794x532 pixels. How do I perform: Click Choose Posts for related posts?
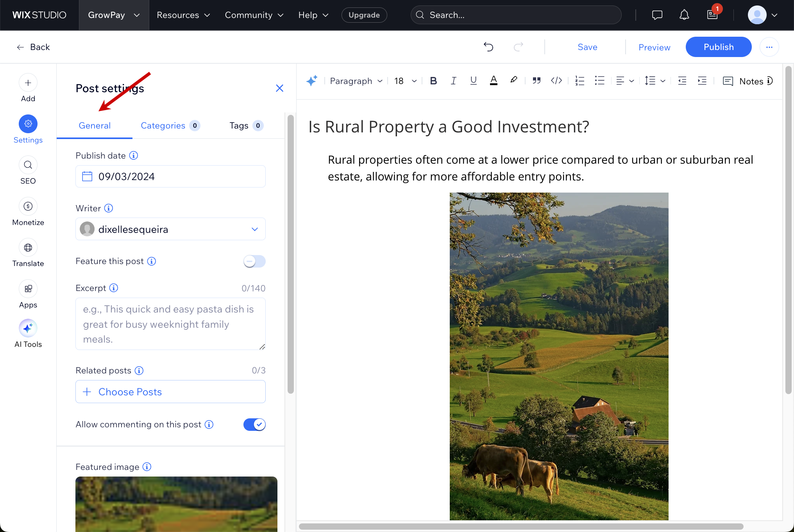pyautogui.click(x=170, y=392)
